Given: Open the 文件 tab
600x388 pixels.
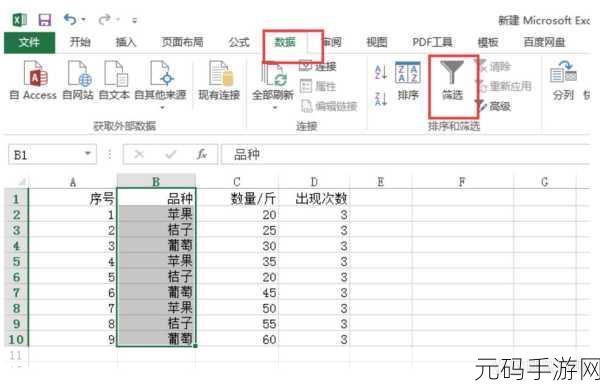Looking at the screenshot, I should point(29,42).
